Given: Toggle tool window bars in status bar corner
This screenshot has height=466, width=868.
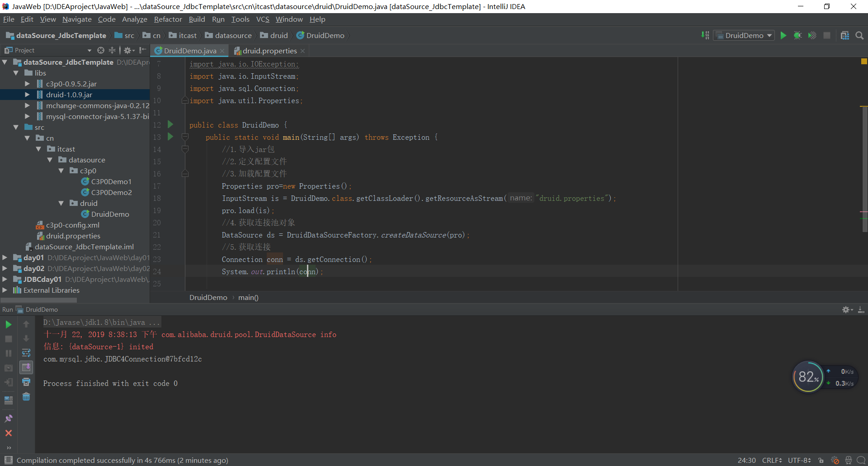Looking at the screenshot, I should (x=8, y=460).
